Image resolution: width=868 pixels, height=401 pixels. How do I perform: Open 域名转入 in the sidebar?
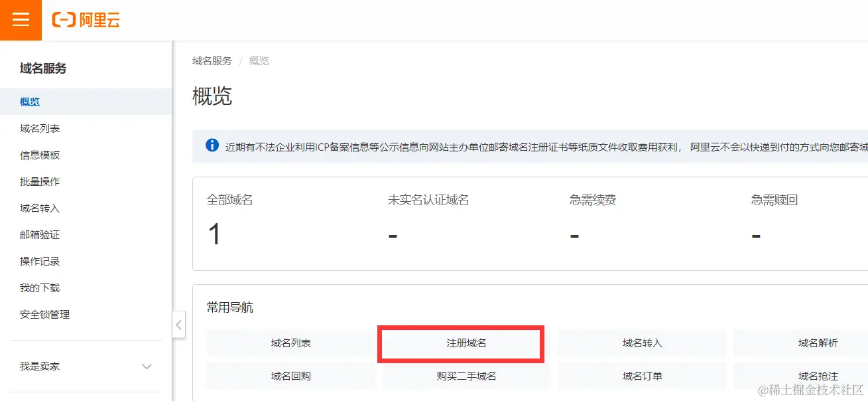pyautogui.click(x=86, y=208)
